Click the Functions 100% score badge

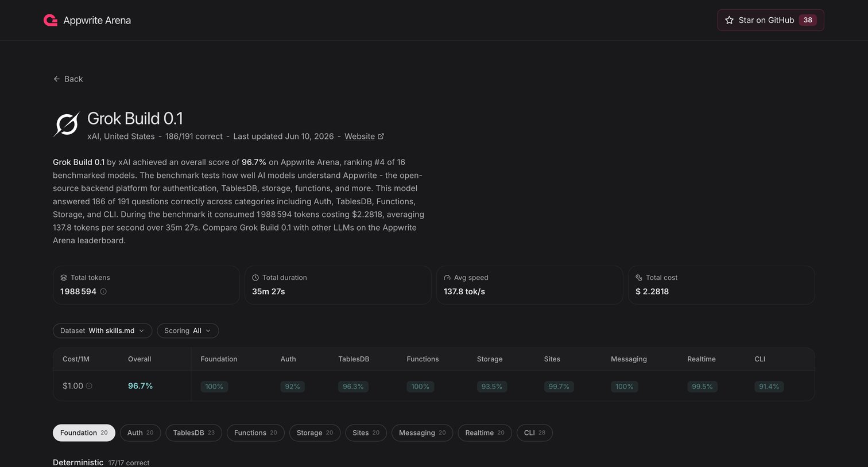(x=420, y=387)
